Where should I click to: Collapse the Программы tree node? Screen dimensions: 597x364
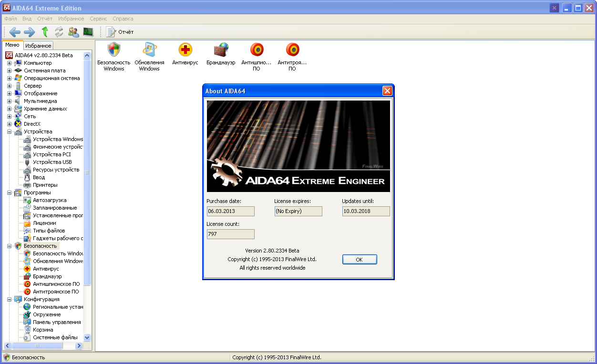[9, 192]
